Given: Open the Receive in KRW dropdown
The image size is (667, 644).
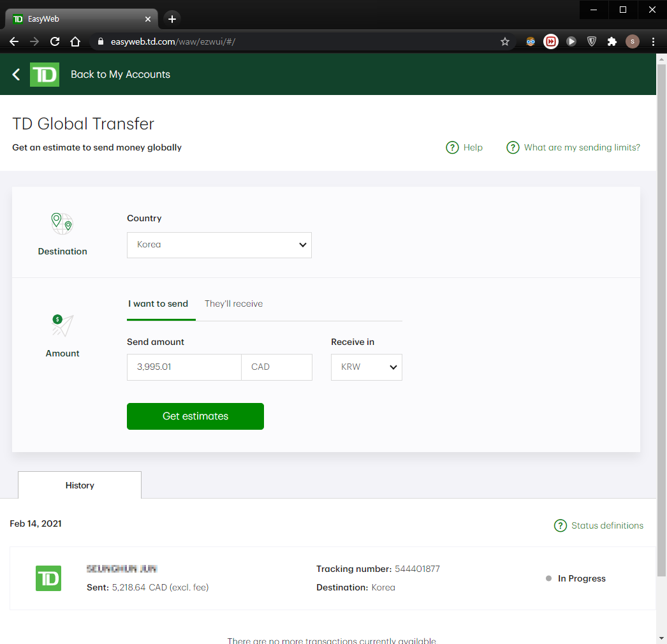Looking at the screenshot, I should 367,367.
